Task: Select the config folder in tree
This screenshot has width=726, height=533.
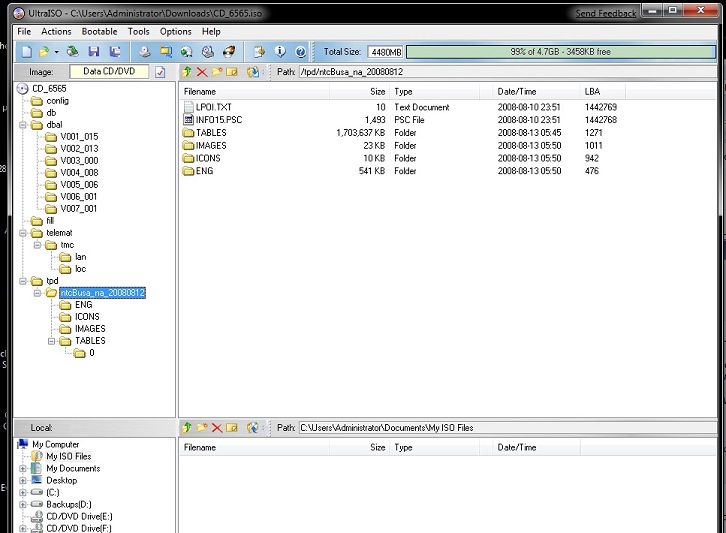Action: (57, 100)
